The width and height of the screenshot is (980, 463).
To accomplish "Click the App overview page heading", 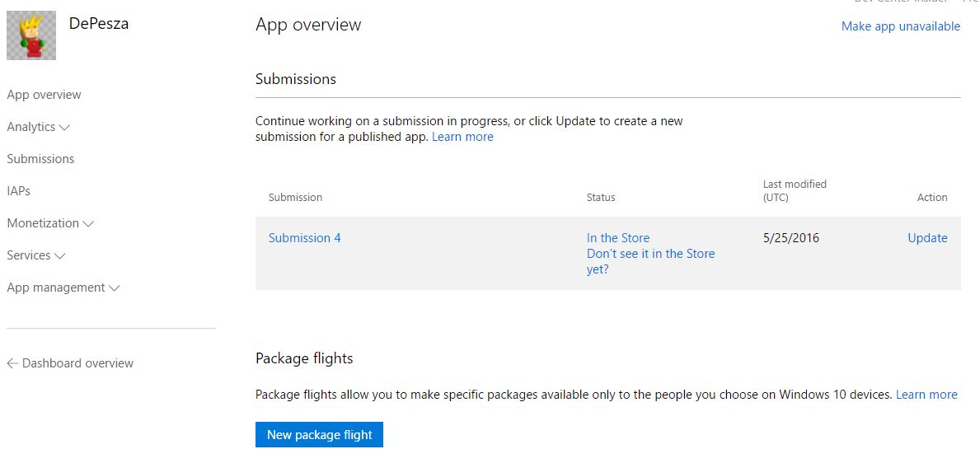I will click(308, 25).
